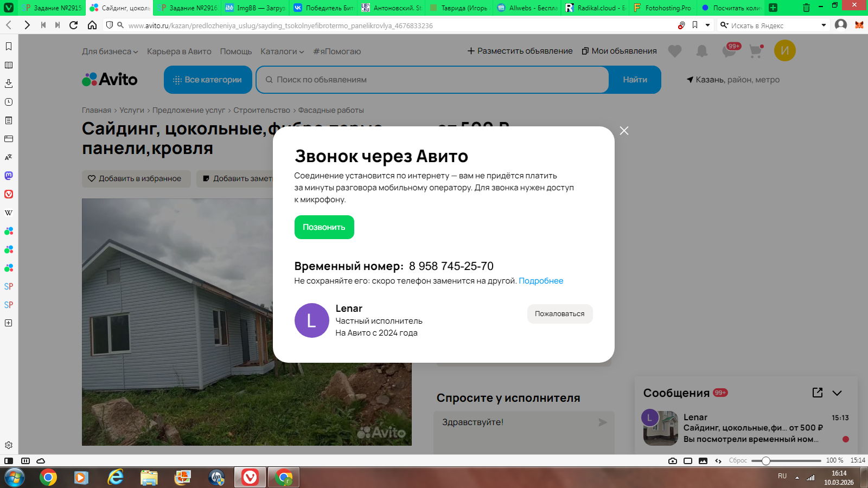Open Lenar chat in messages widget
Image resolution: width=868 pixels, height=488 pixels.
tap(746, 428)
